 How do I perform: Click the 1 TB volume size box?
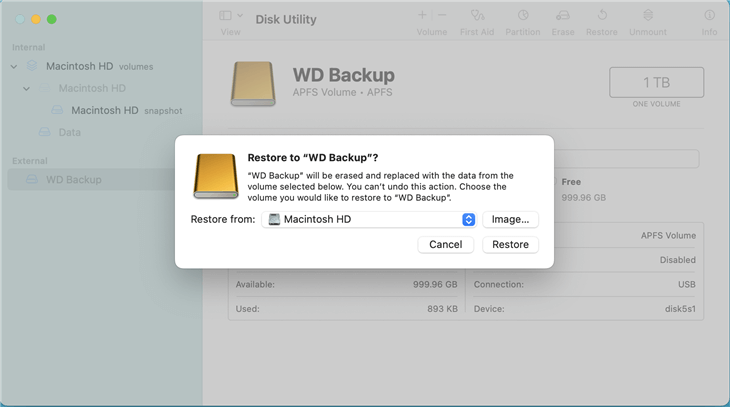pos(656,82)
